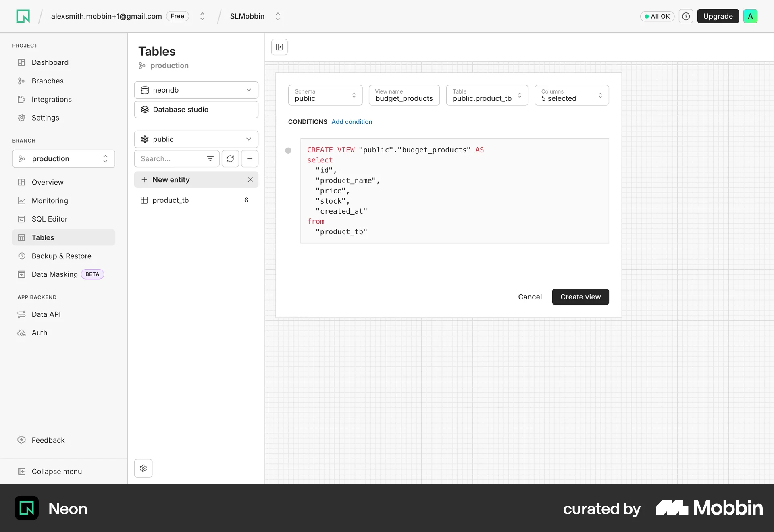Click the Free plan badge
The height and width of the screenshot is (532, 774).
pyautogui.click(x=177, y=16)
